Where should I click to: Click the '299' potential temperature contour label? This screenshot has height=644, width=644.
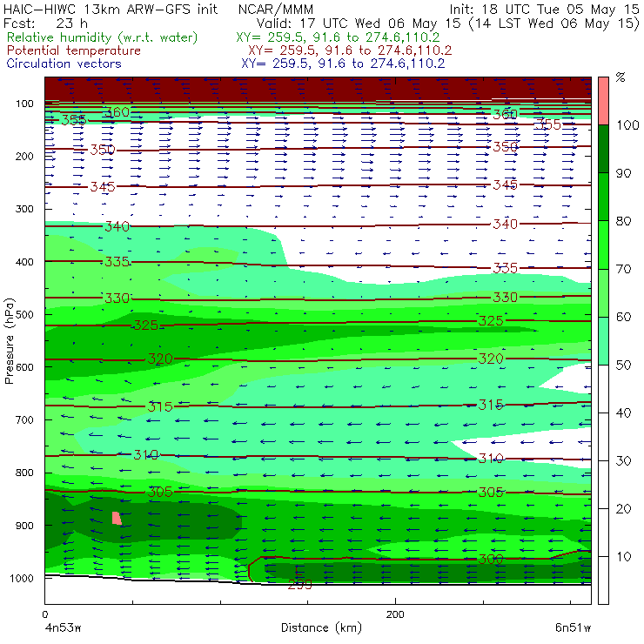(x=300, y=585)
